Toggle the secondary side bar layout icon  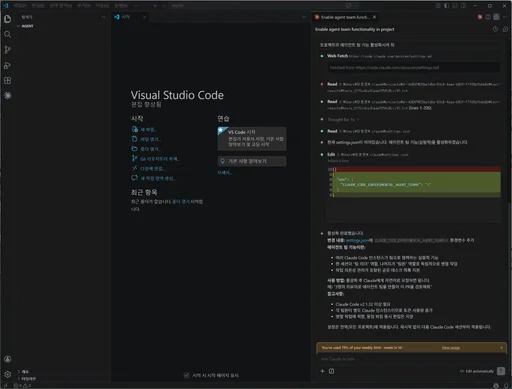(x=463, y=6)
